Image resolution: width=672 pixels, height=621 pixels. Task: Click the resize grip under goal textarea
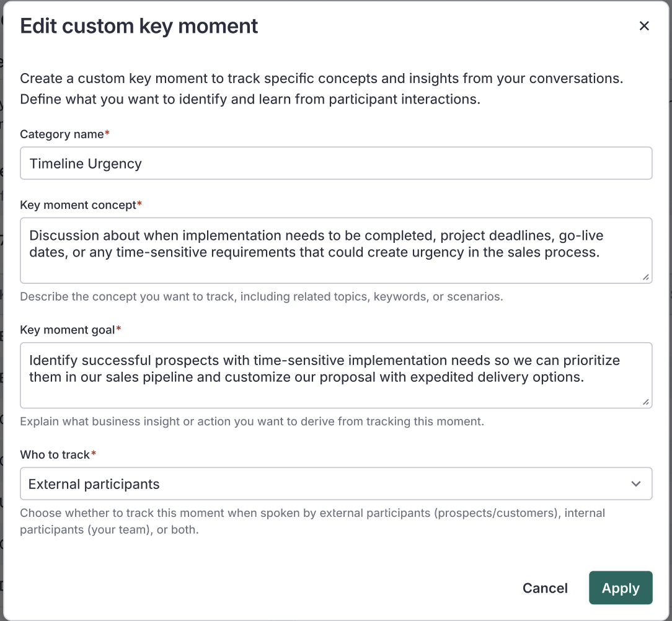pos(647,402)
